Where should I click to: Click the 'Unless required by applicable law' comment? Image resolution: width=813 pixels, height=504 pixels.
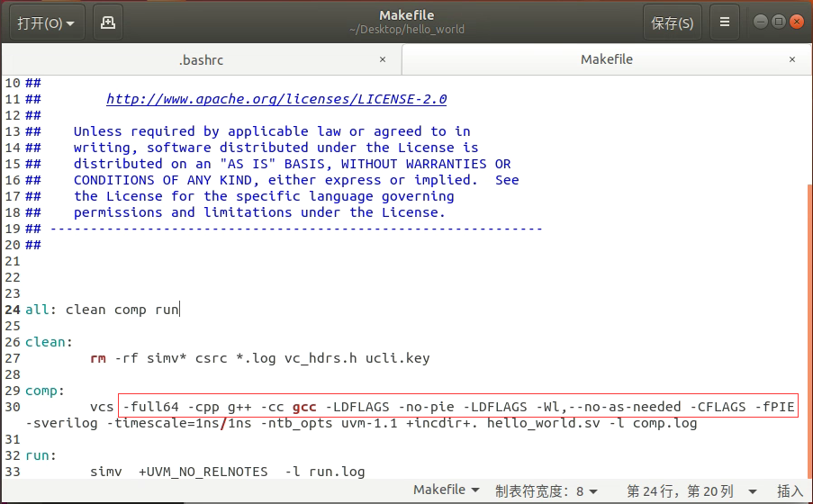point(272,131)
